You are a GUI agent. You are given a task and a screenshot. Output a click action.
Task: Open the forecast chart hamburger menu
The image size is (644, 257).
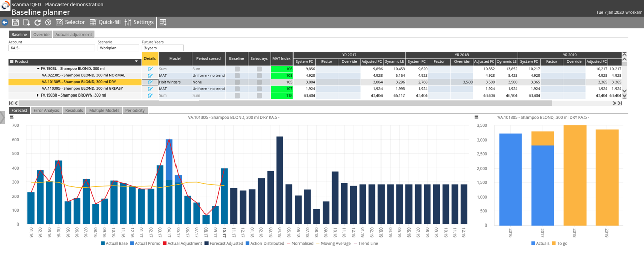(x=12, y=117)
